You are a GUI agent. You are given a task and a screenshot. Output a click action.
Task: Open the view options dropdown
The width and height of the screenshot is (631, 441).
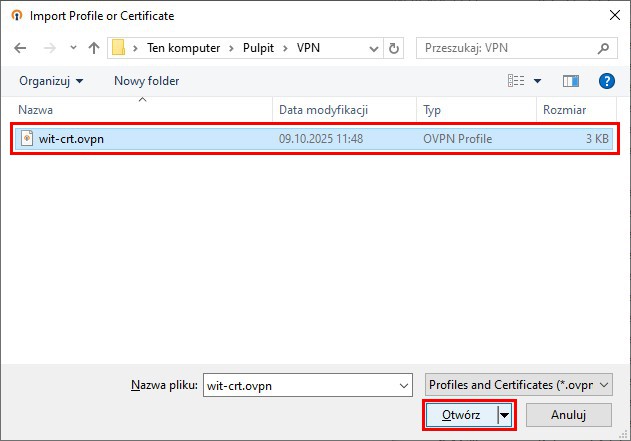[x=537, y=80]
